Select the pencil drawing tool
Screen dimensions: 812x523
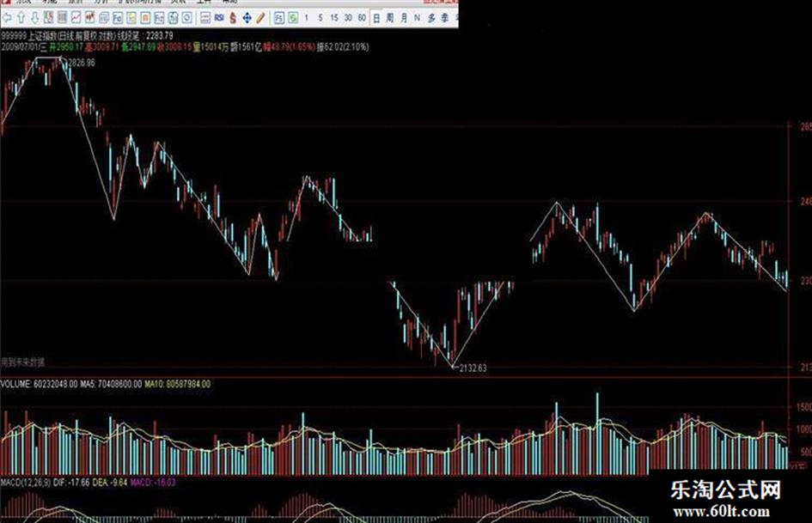pos(260,18)
